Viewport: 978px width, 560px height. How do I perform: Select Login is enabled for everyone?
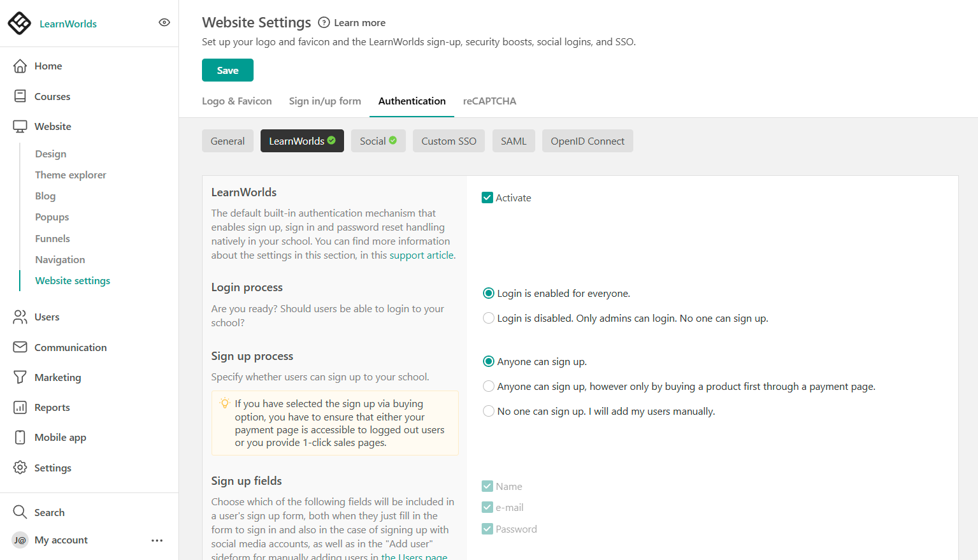(489, 293)
